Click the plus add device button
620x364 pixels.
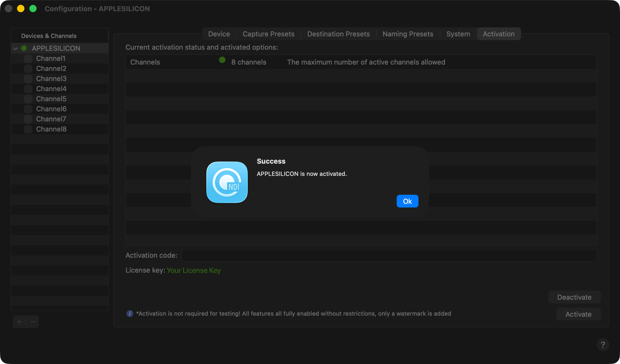tap(19, 322)
